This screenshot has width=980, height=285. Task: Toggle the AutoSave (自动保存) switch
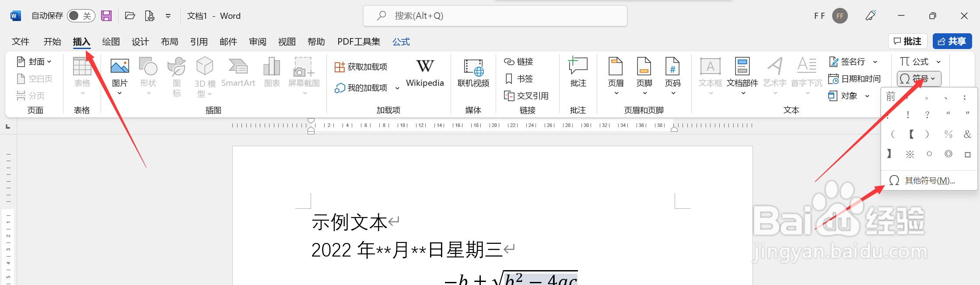click(x=81, y=16)
